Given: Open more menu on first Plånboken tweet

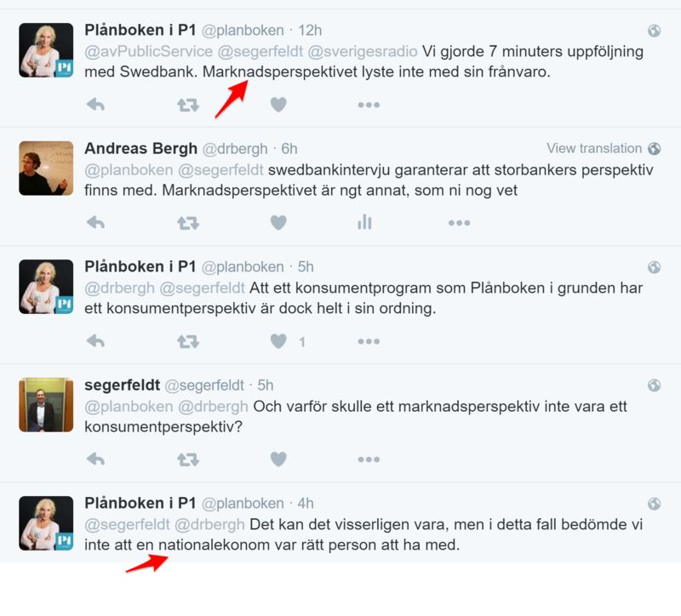Looking at the screenshot, I should coord(369,105).
